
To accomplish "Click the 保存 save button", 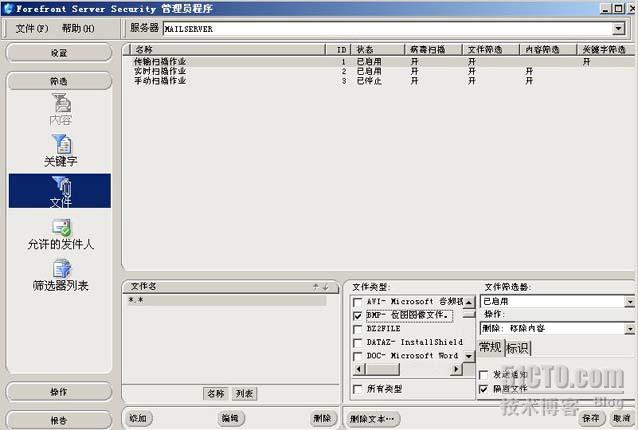I will (x=590, y=418).
